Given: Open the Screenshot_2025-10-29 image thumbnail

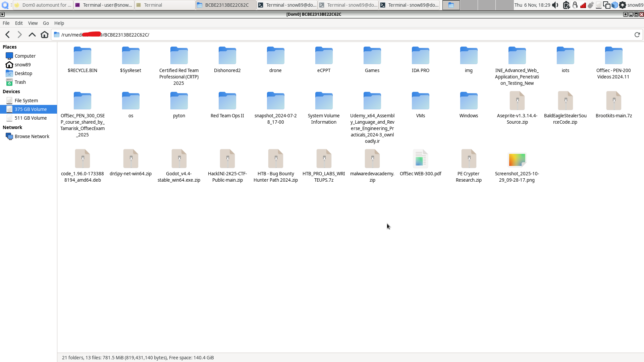Looking at the screenshot, I should pos(517,160).
